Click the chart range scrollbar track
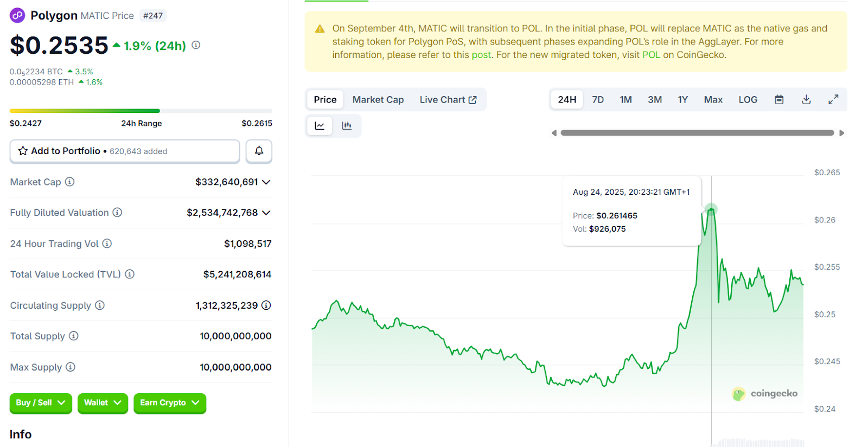Image resolution: width=868 pixels, height=447 pixels. click(697, 133)
